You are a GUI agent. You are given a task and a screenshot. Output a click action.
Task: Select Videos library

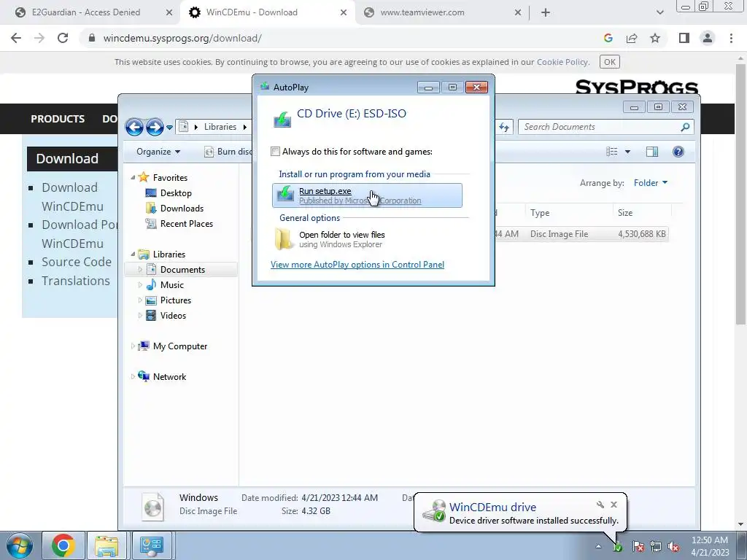click(173, 315)
